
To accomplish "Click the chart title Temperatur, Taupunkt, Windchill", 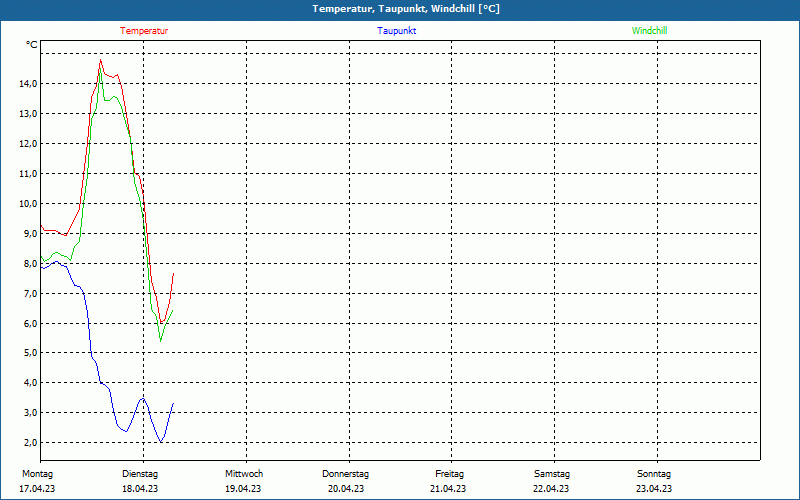I will point(406,9).
